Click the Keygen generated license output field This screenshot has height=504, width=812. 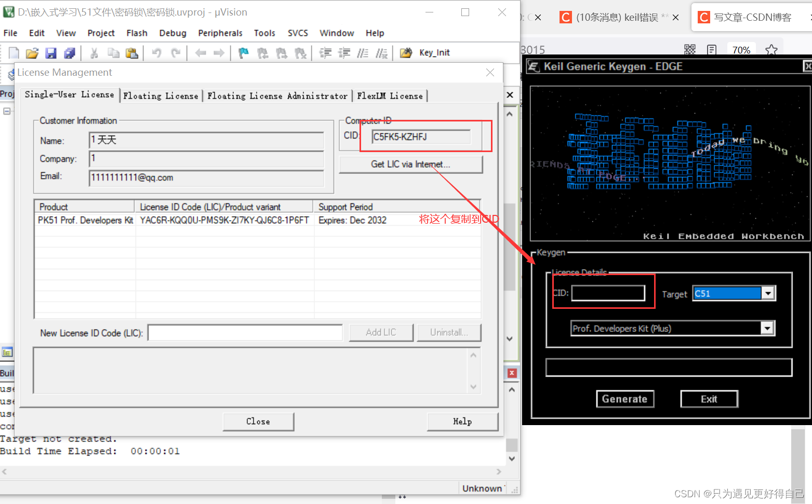click(x=669, y=367)
